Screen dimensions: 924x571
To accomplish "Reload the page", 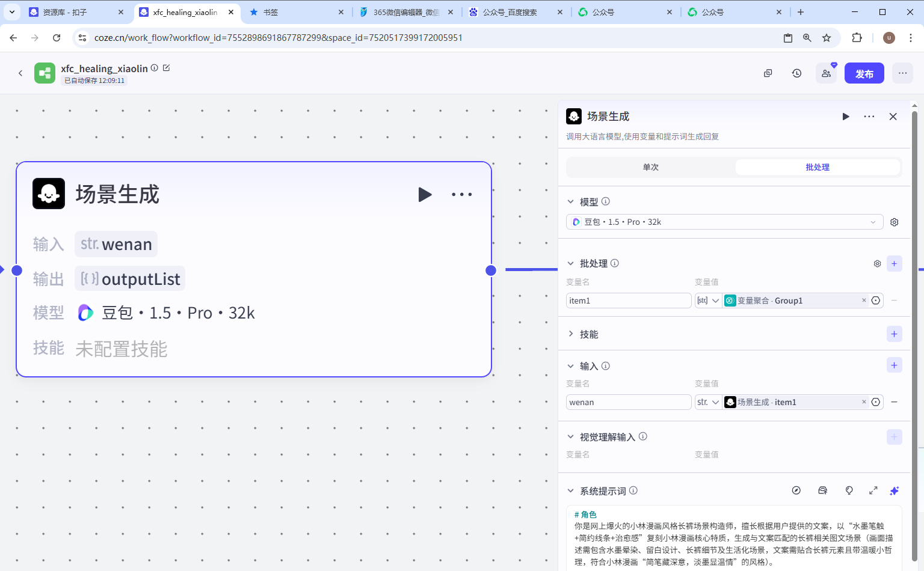I will tap(57, 38).
